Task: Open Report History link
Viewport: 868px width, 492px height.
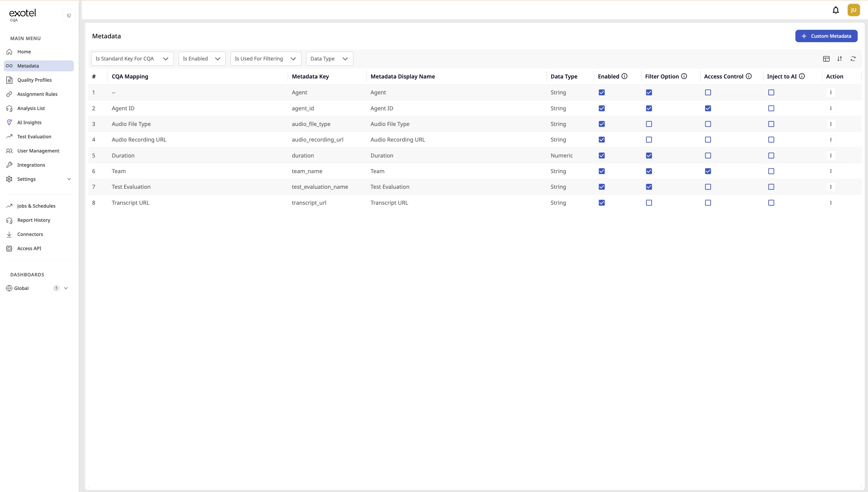Action: pyautogui.click(x=39, y=220)
